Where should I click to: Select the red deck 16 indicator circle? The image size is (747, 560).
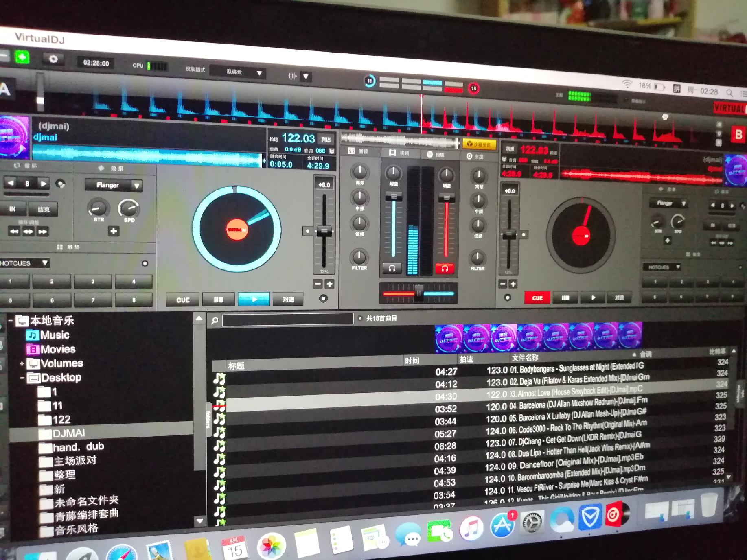(x=473, y=88)
